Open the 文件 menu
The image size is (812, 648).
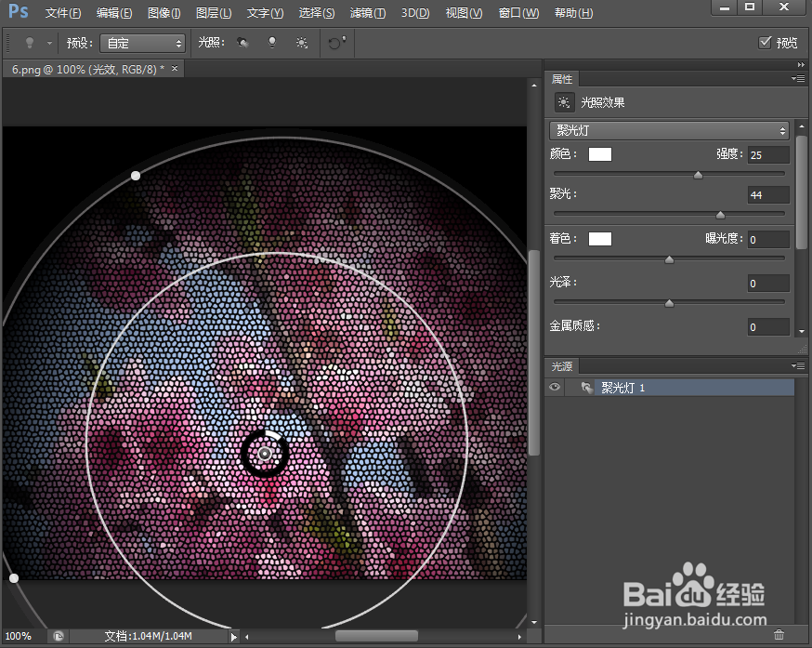point(62,13)
